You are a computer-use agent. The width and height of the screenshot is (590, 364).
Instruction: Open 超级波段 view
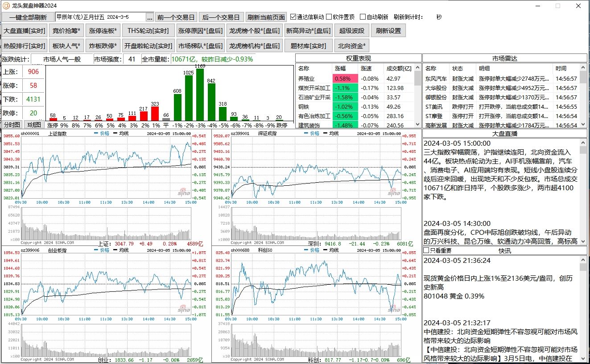[352, 31]
